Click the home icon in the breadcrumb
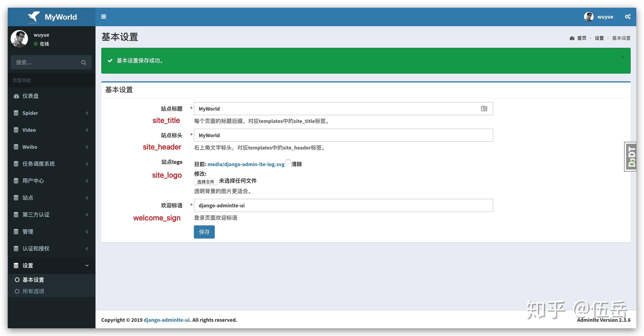 (x=572, y=38)
